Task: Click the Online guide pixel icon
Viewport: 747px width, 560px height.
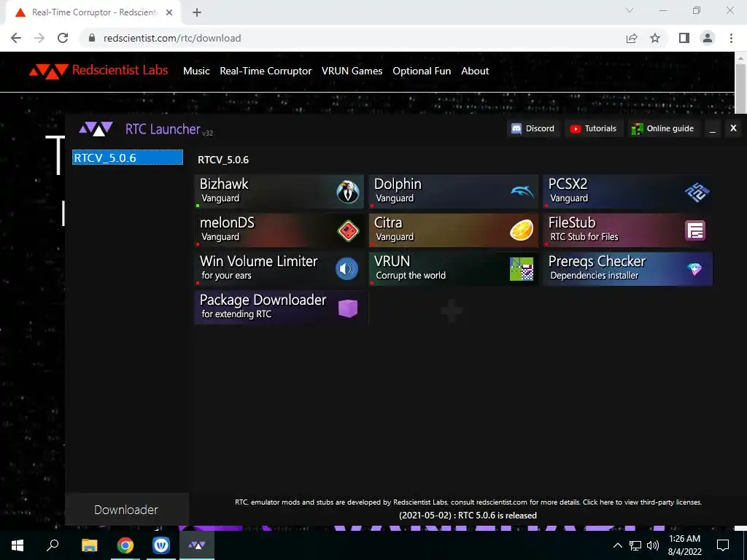Action: click(637, 128)
